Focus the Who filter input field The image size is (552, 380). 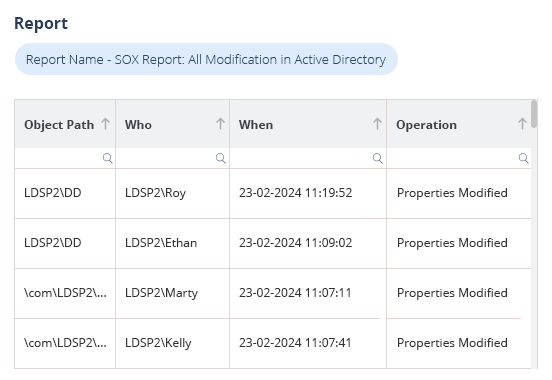(172, 158)
